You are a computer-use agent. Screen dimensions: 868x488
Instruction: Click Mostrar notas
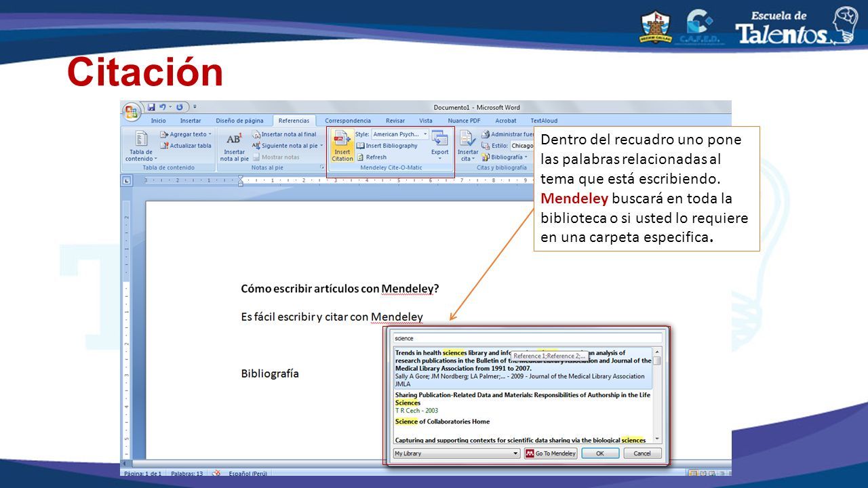[x=276, y=157]
